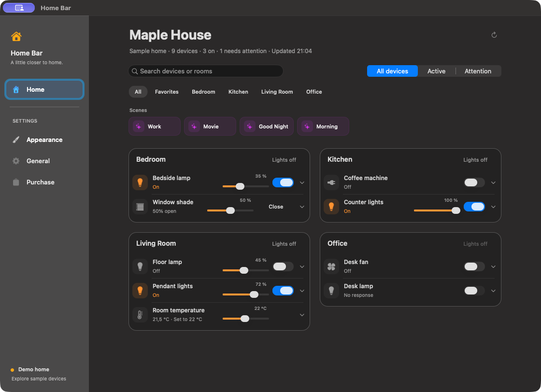Click the Bedside lamp bulb icon
The image size is (541, 392).
140,182
